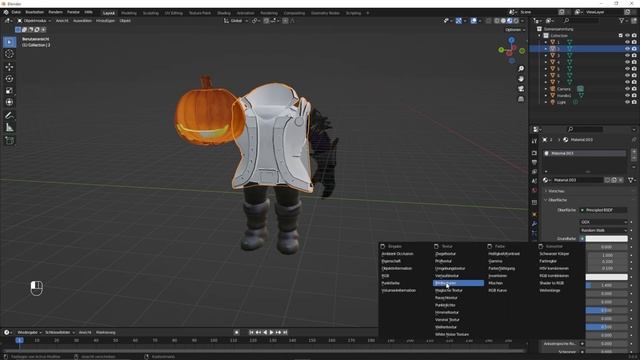The width and height of the screenshot is (640, 360).
Task: Hide object 1 in viewport
Action: click(x=627, y=42)
